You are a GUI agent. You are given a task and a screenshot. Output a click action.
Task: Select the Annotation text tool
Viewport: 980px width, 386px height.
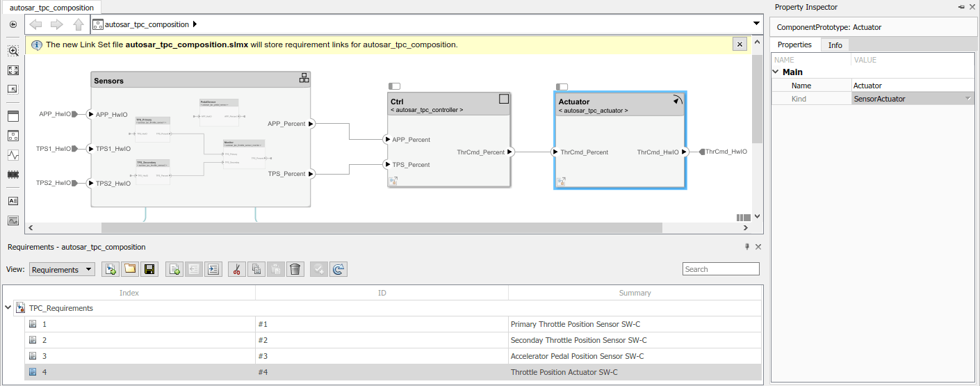tap(13, 201)
